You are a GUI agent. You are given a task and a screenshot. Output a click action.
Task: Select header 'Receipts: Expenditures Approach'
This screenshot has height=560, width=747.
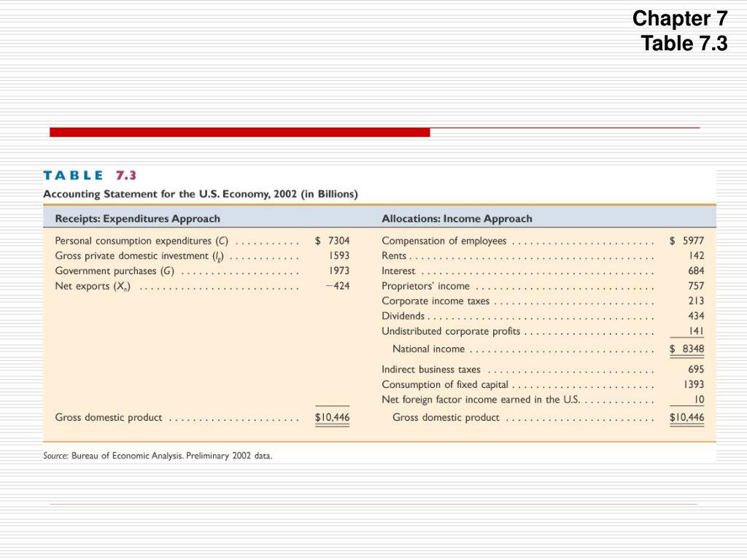(138, 219)
